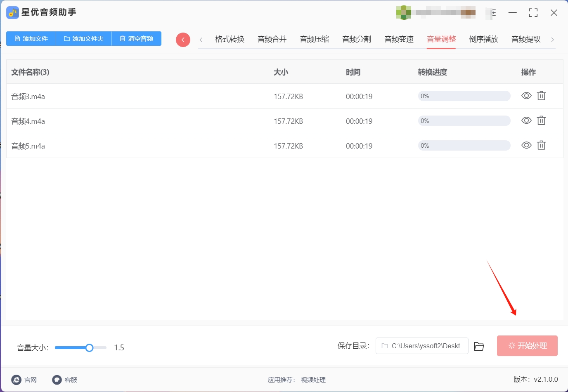This screenshot has height=392, width=568.
Task: Open the 格式转换 tab
Action: point(230,39)
